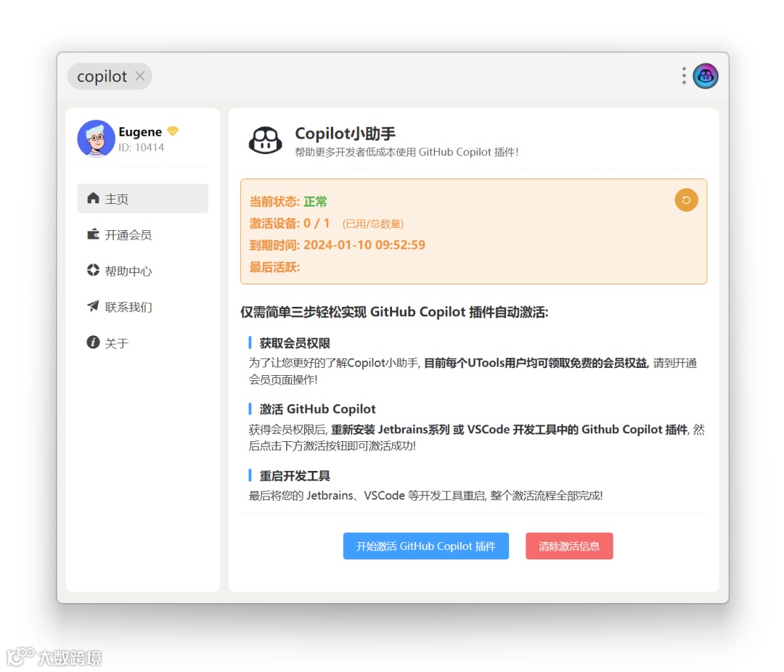The height and width of the screenshot is (672, 784).
Task: Click Eugene's profile avatar
Action: pyautogui.click(x=96, y=139)
